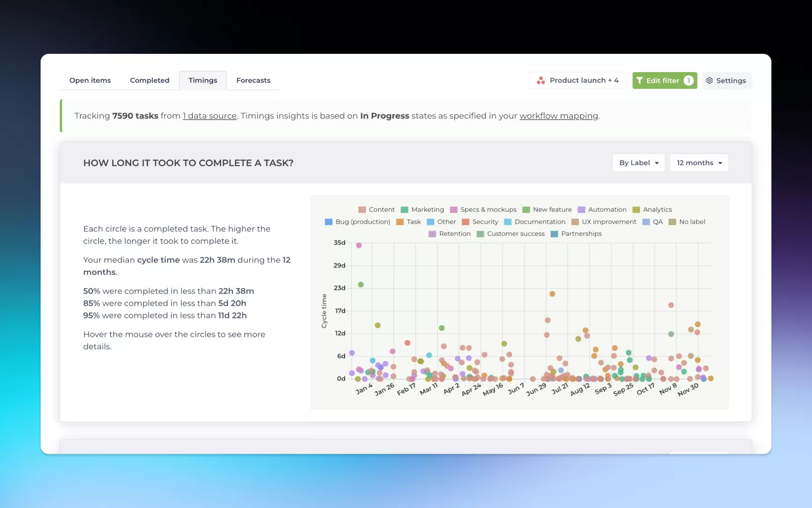Click the Automation legend swatch
Image resolution: width=812 pixels, height=508 pixels.
pos(582,209)
